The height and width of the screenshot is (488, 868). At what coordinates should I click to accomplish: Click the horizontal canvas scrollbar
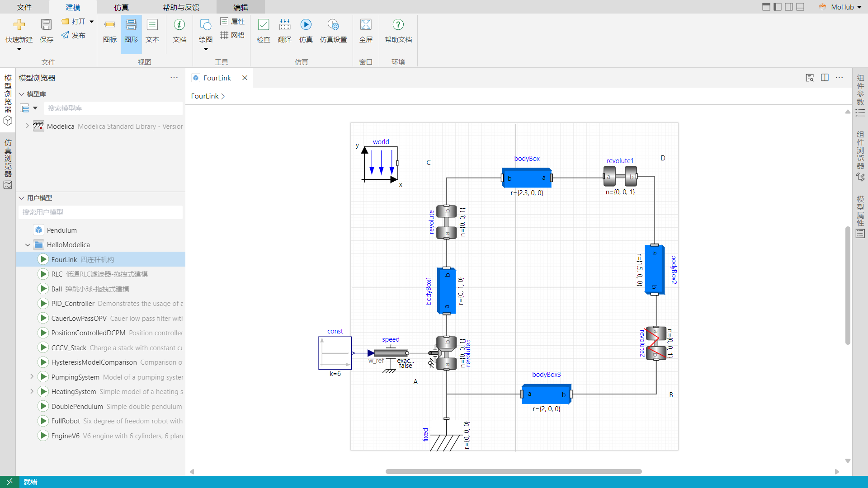514,471
